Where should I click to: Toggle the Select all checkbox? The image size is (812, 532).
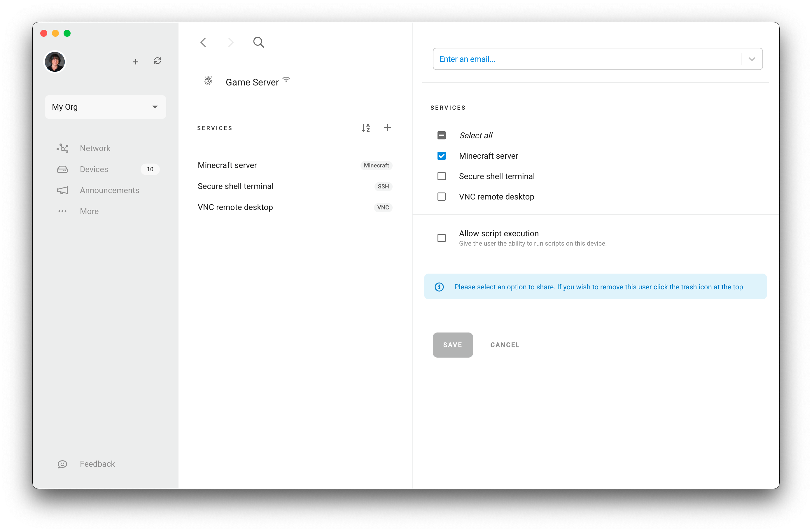[x=441, y=135]
